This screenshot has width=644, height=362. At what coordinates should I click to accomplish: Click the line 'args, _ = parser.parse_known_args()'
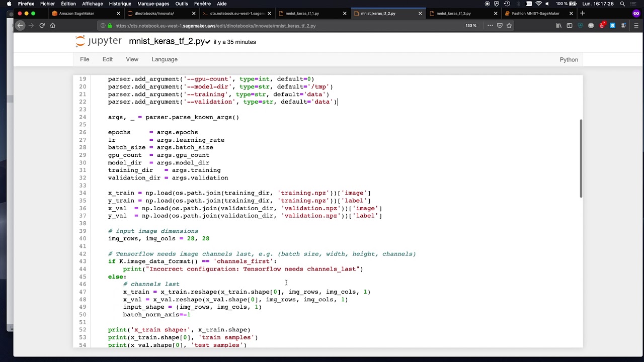(174, 117)
